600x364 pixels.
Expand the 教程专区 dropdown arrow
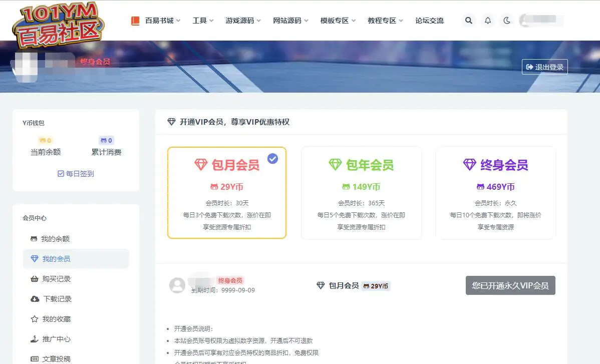(401, 21)
